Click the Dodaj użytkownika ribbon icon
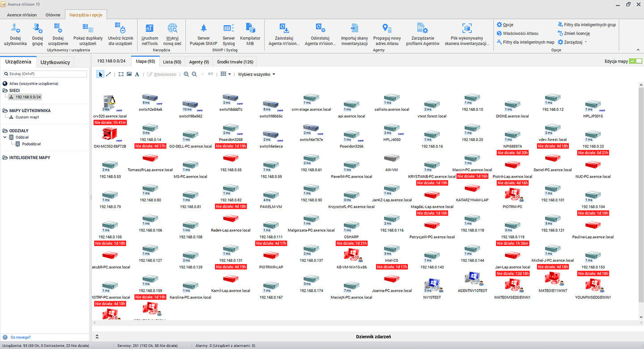This screenshot has height=349, width=644. coord(16,34)
